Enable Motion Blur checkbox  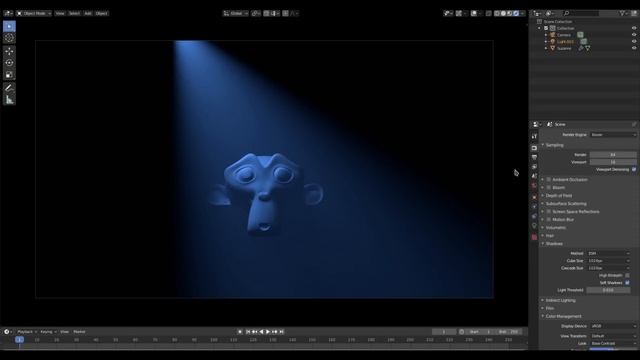[x=549, y=219]
